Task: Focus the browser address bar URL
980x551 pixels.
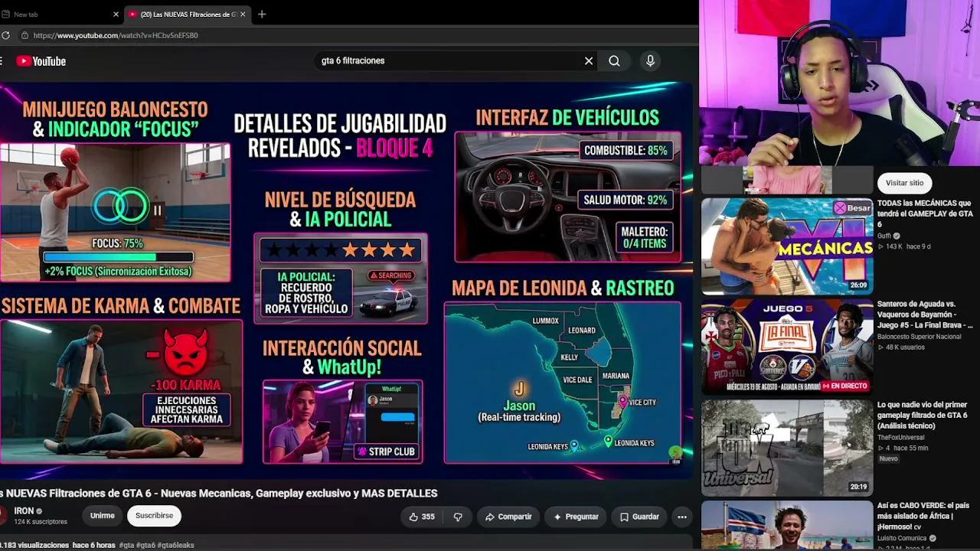Action: pos(116,35)
